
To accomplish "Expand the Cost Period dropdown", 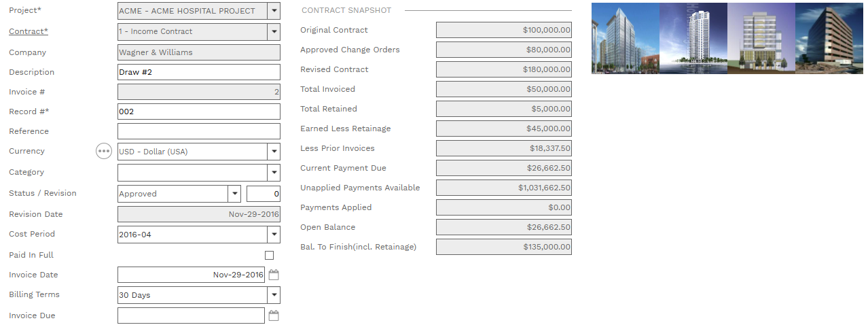I will tap(273, 235).
